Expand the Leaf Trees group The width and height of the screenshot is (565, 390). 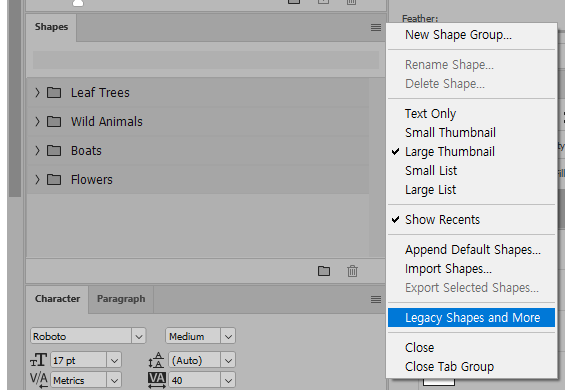tap(37, 93)
